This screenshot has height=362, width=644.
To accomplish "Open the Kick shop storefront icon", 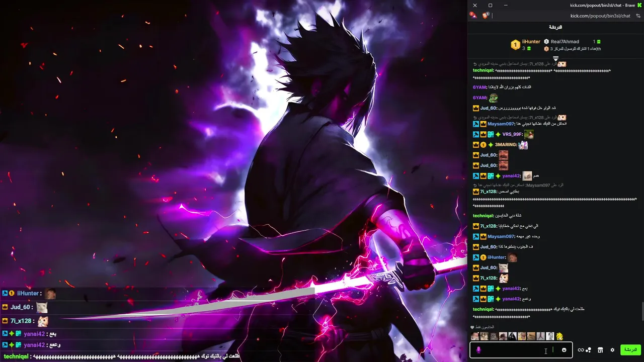I will (600, 350).
